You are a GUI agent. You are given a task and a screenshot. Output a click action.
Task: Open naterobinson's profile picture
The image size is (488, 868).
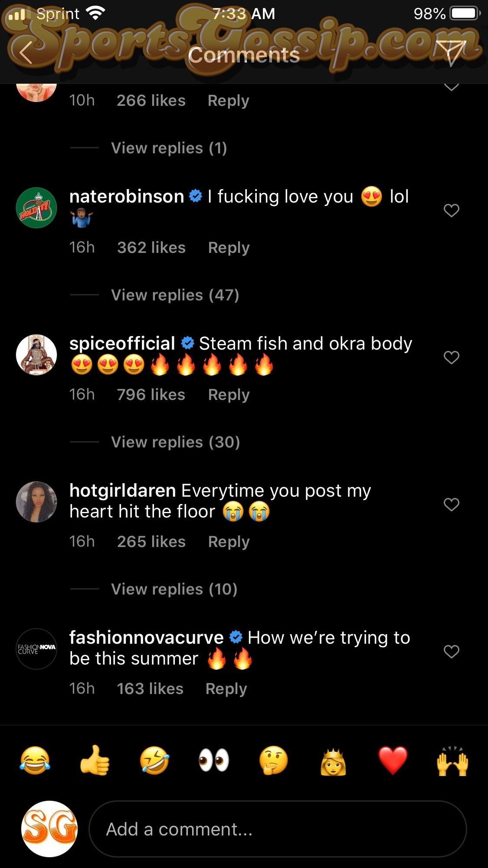pos(36,208)
